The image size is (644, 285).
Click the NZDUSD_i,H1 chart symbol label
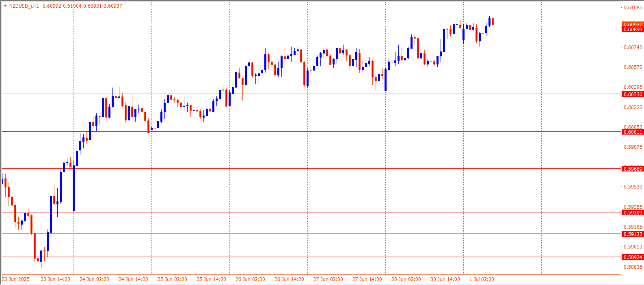[x=24, y=6]
